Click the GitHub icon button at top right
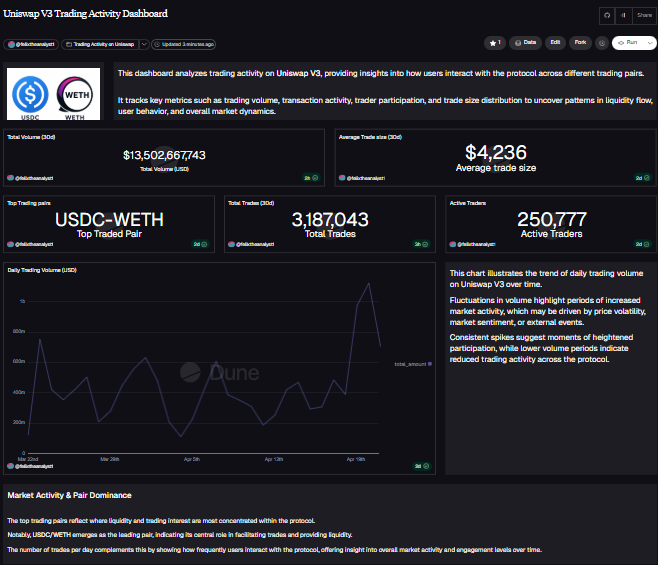Viewport: 658px width, 565px height. (x=607, y=16)
